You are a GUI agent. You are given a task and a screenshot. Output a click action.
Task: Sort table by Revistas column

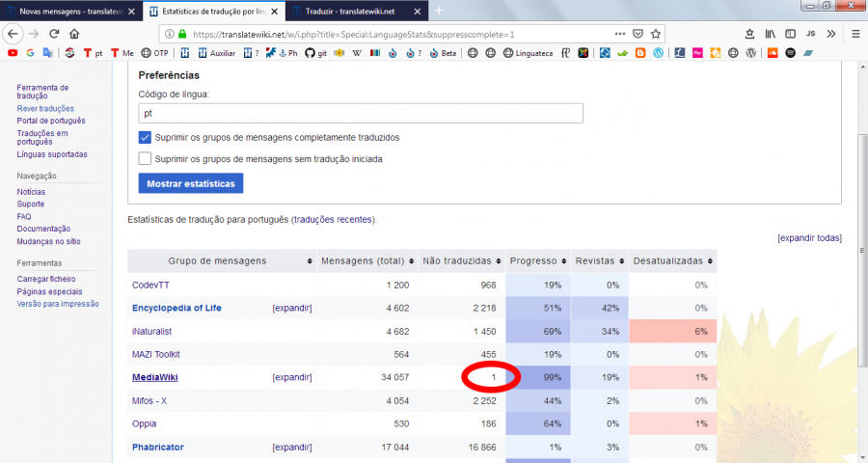click(600, 260)
